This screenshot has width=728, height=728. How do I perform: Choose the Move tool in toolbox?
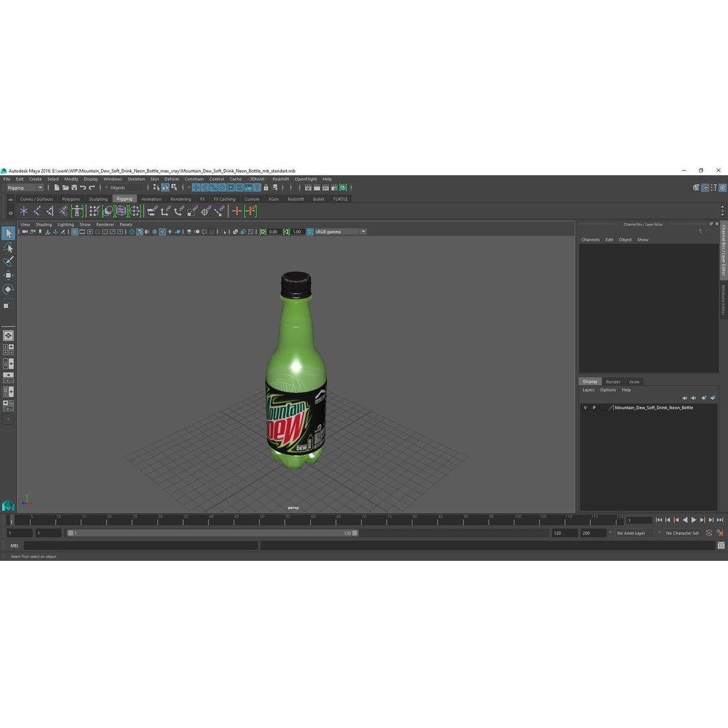(8, 275)
